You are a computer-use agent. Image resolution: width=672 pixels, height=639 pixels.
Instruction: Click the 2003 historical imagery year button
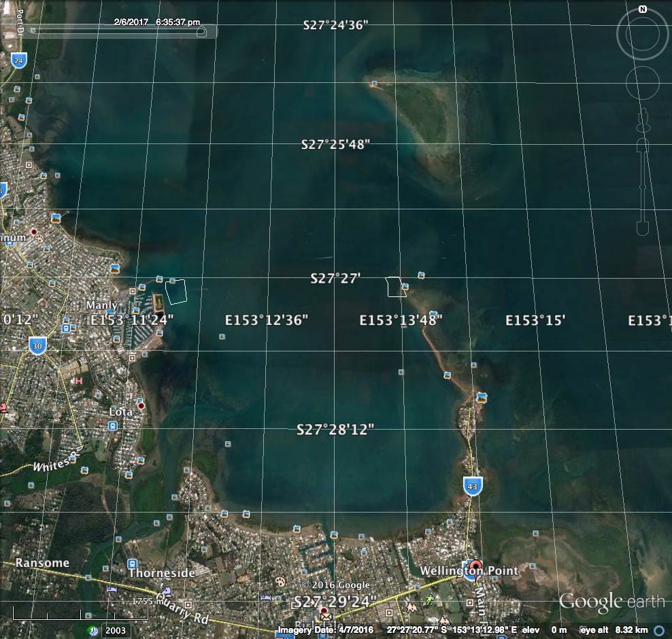(115, 630)
